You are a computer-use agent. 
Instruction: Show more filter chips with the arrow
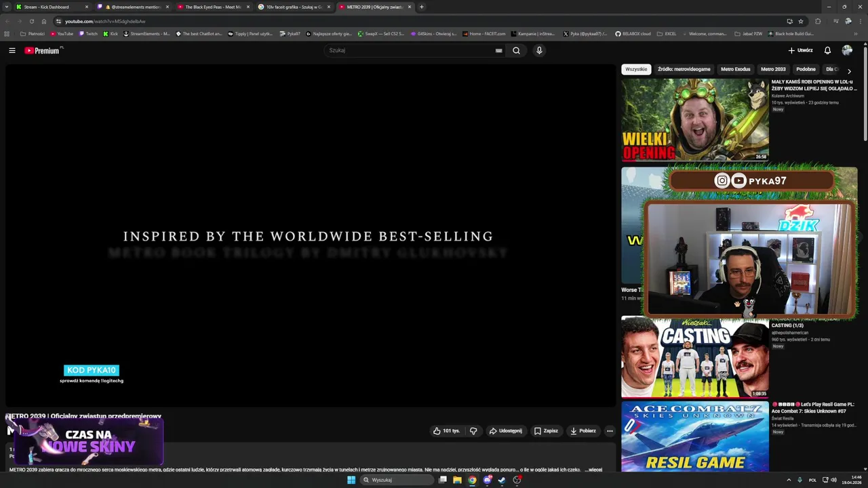point(849,70)
